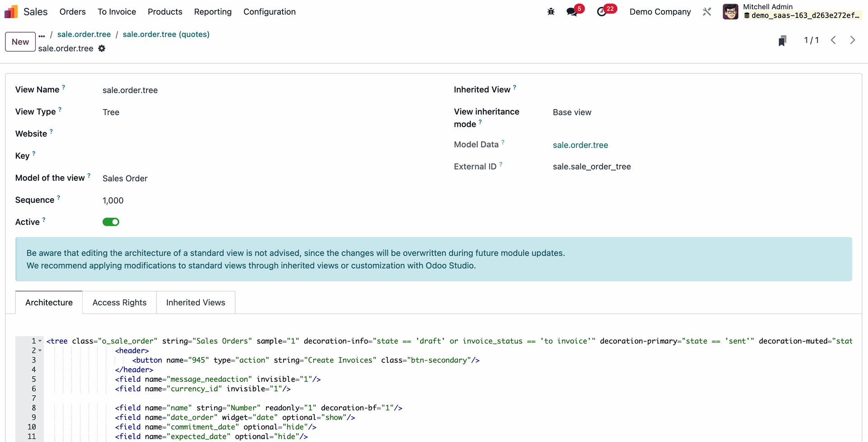Open the Demo Company switcher
Viewport: 868px width, 442px height.
(660, 12)
